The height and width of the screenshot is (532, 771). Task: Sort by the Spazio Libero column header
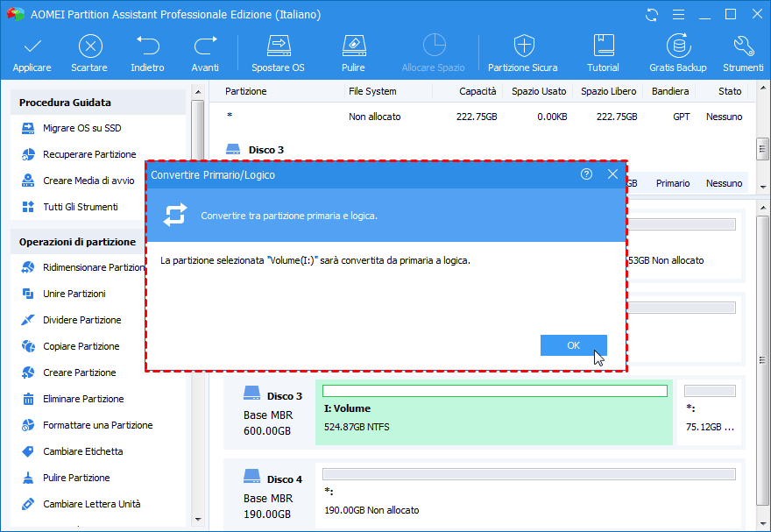[609, 91]
